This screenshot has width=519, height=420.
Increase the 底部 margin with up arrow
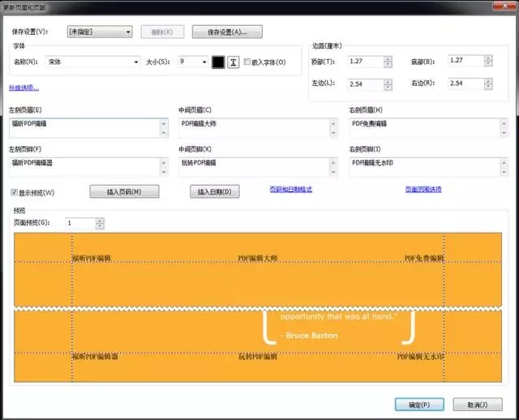coord(488,58)
